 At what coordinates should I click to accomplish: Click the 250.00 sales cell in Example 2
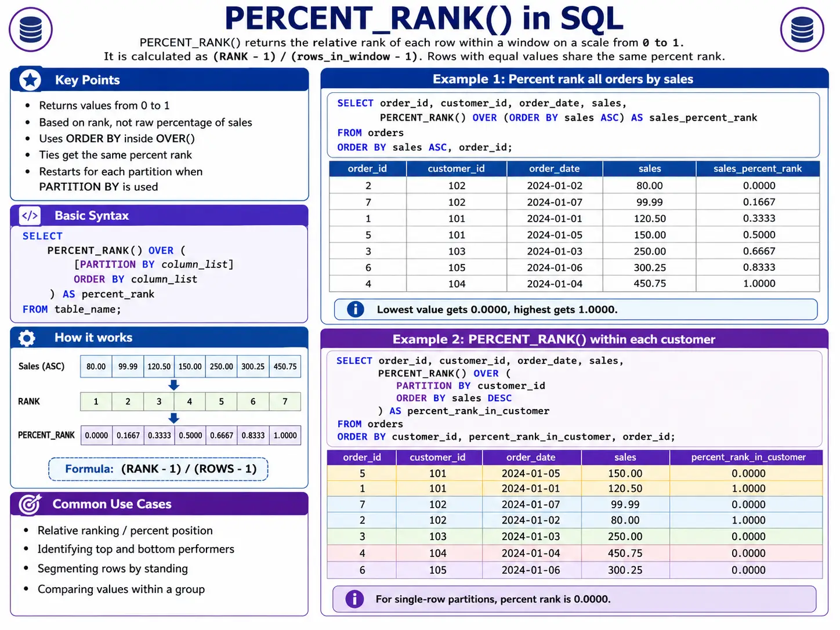coord(625,537)
